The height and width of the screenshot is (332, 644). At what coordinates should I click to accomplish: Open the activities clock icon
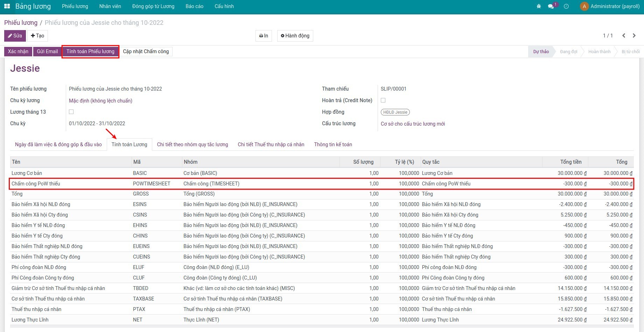point(566,6)
